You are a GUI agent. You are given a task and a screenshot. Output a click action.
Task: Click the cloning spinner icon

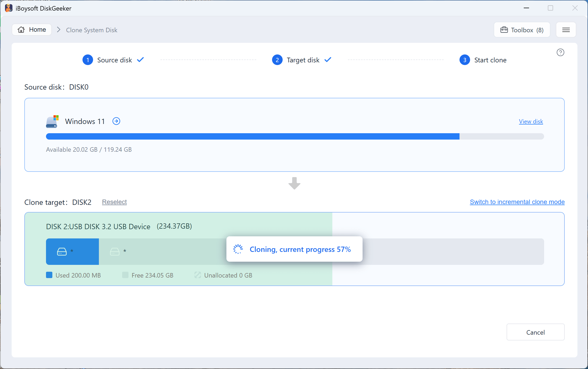pos(238,249)
